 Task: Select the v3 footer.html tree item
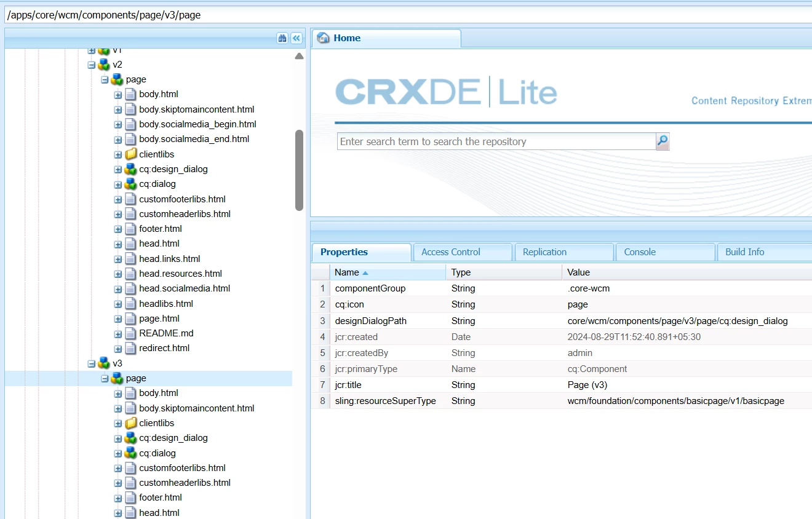[x=161, y=497]
